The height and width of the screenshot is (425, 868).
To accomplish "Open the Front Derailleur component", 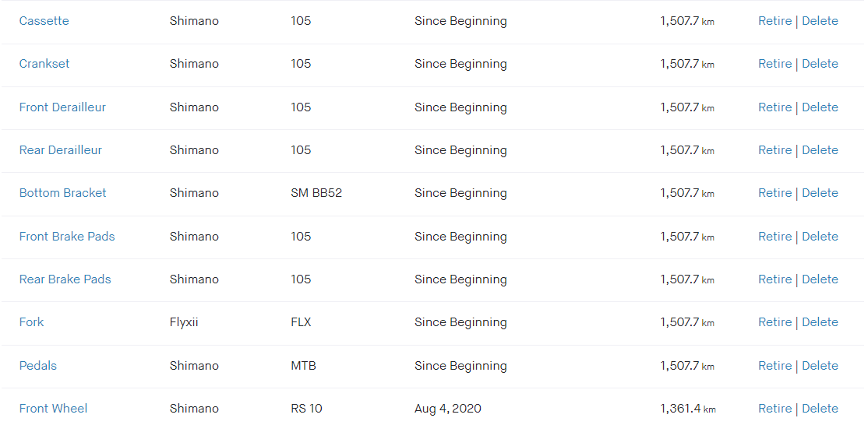I will click(x=62, y=107).
